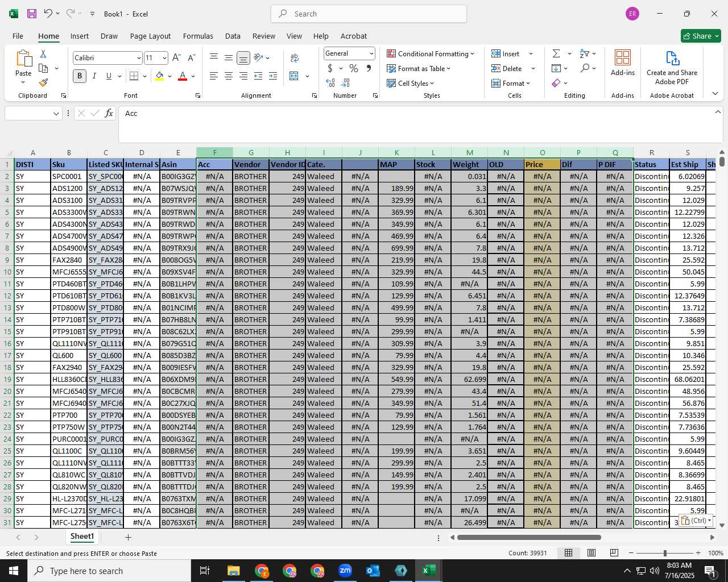Switch to Normal view in status bar
The width and height of the screenshot is (728, 582).
point(568,553)
